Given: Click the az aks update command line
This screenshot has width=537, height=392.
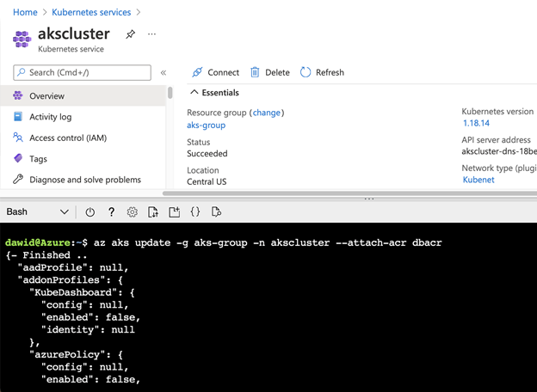Looking at the screenshot, I should tap(268, 243).
